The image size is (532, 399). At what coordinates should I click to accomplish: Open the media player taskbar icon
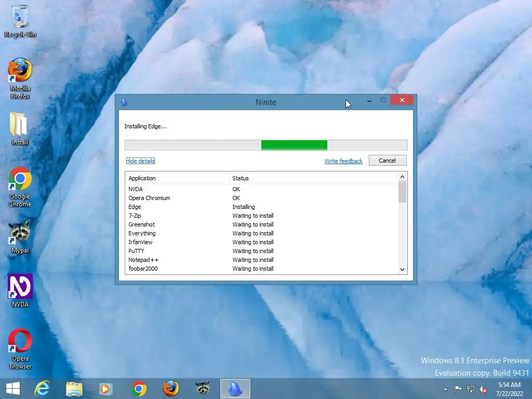point(105,389)
